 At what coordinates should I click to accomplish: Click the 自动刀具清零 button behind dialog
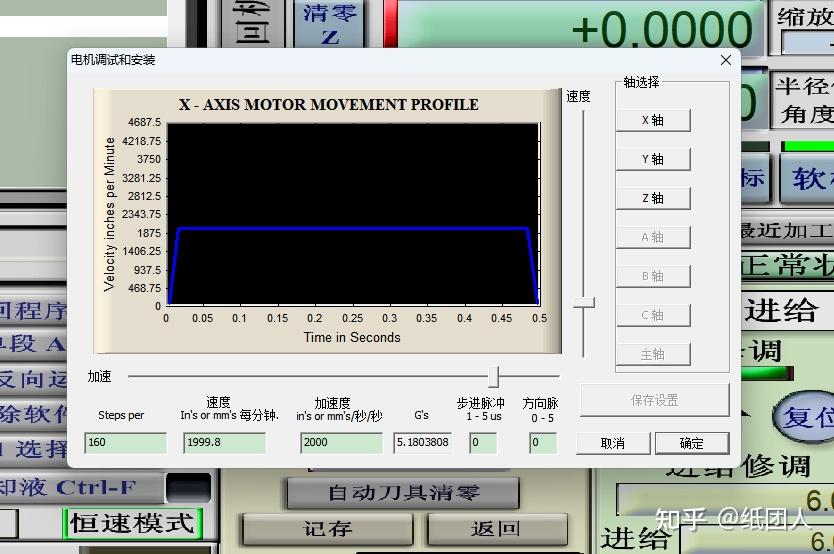click(403, 493)
